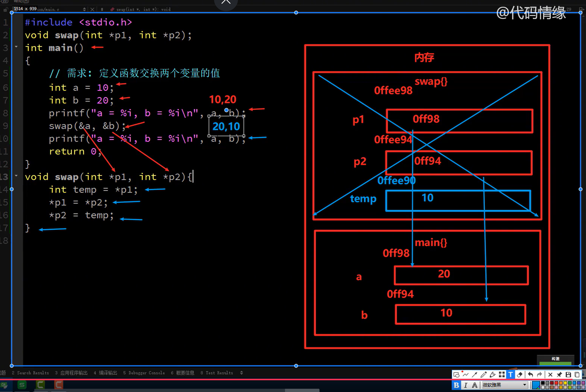Select the Text tool marked with T

(x=510, y=374)
